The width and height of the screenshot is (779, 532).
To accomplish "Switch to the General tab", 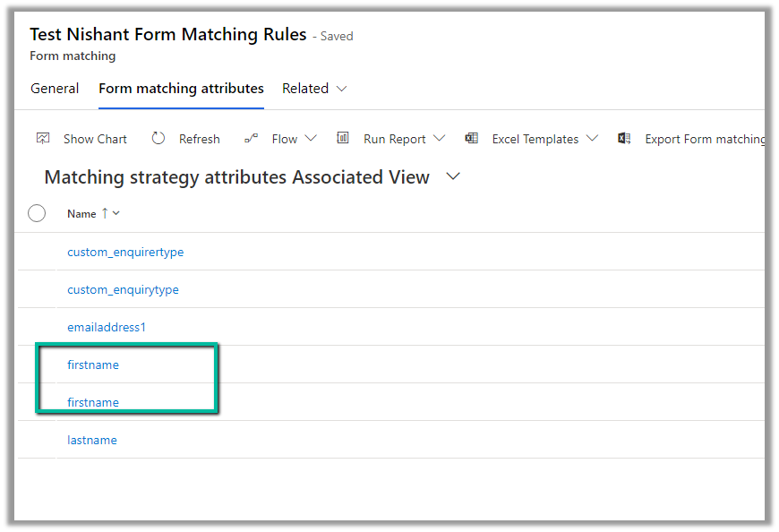I will pyautogui.click(x=55, y=89).
